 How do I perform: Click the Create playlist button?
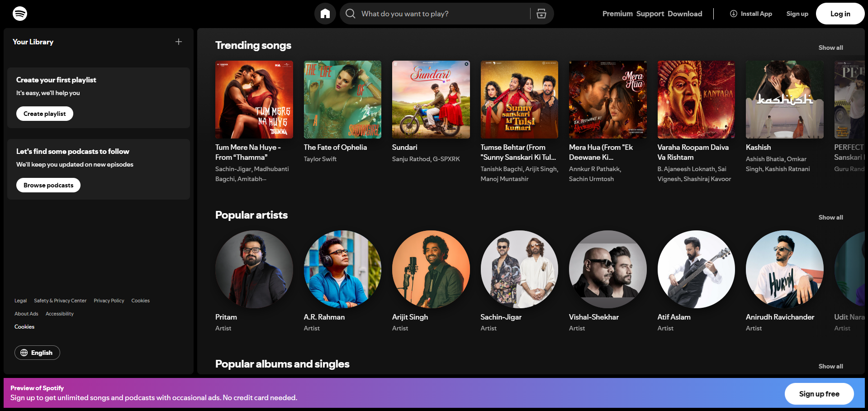(44, 114)
